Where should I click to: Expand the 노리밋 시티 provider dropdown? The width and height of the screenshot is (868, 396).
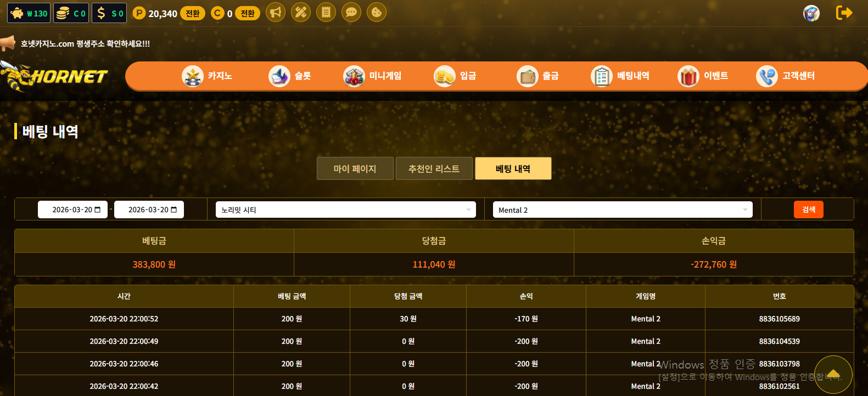coord(345,210)
